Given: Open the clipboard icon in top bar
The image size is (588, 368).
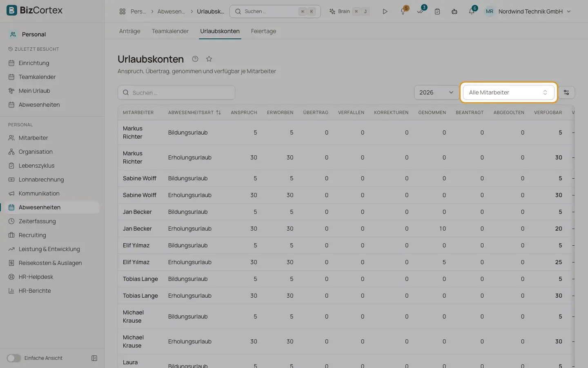Looking at the screenshot, I should (437, 11).
